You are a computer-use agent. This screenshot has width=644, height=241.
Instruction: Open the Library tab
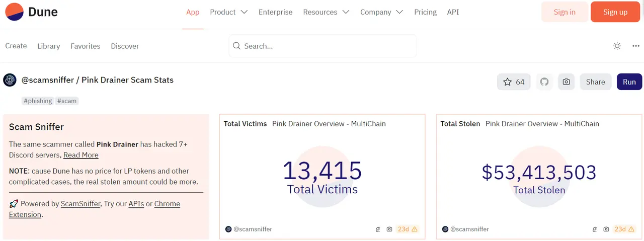[x=49, y=46]
